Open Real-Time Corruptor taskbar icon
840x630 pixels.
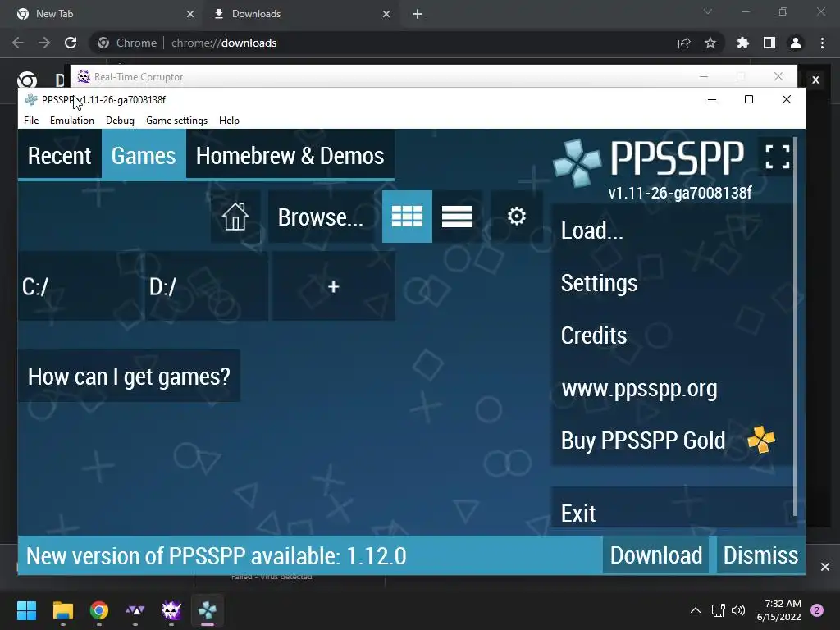(171, 610)
